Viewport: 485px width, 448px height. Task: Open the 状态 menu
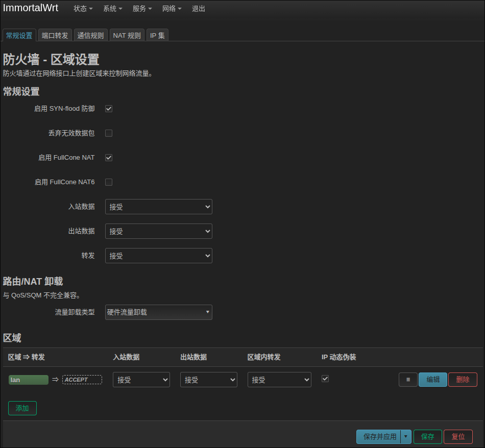[x=83, y=9]
